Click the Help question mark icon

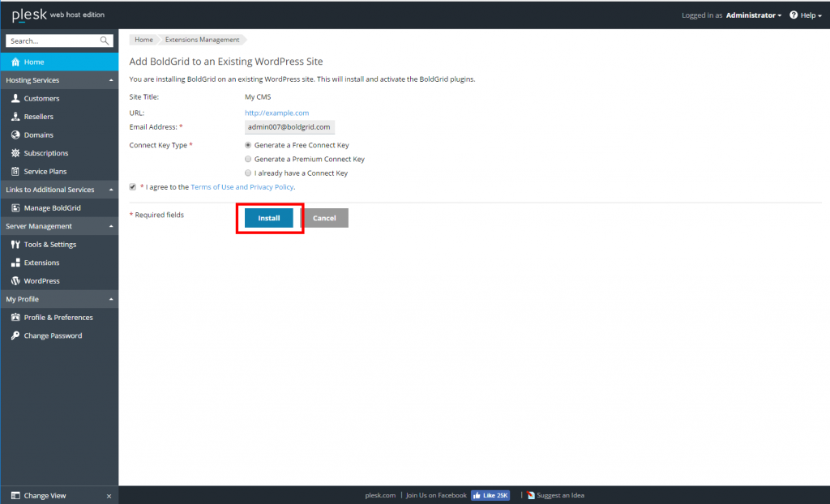coord(794,15)
